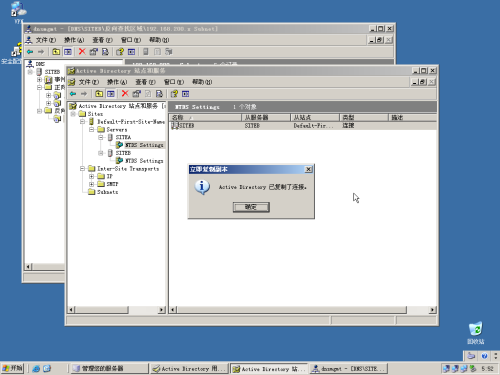500x375 pixels.
Task: Click Export List icon in Active Directory Sites toolbar
Action: [159, 94]
